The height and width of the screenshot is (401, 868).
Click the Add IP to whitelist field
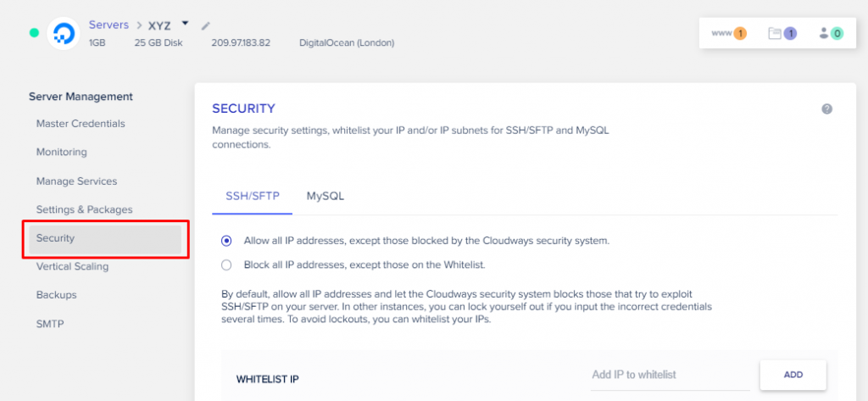669,375
